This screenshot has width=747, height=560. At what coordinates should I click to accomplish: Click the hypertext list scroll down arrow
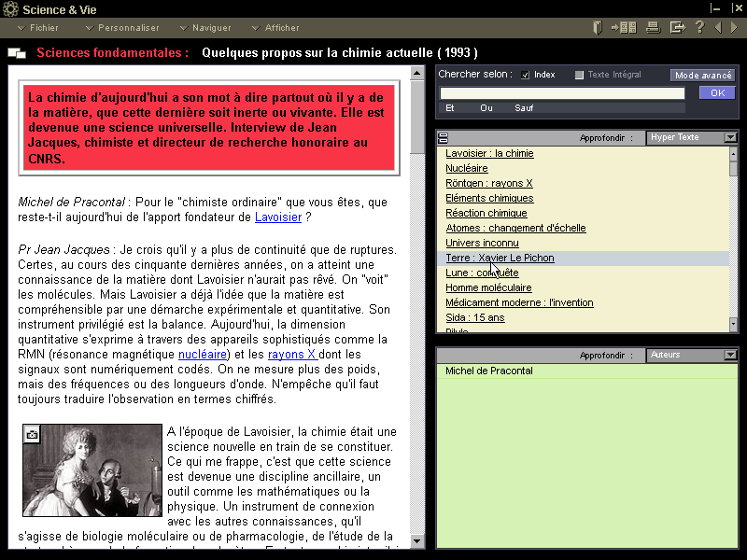tap(733, 324)
